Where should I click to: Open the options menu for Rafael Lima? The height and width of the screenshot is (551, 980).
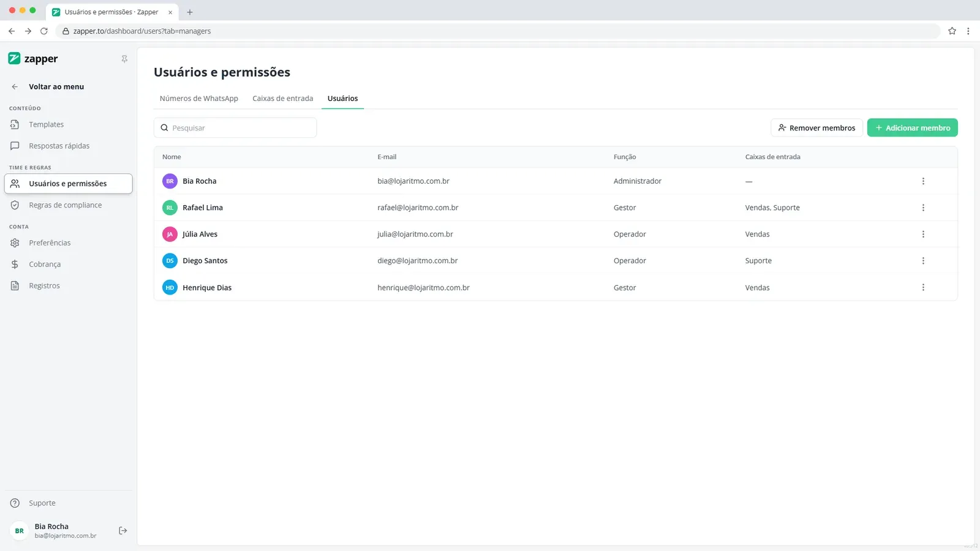pos(923,208)
